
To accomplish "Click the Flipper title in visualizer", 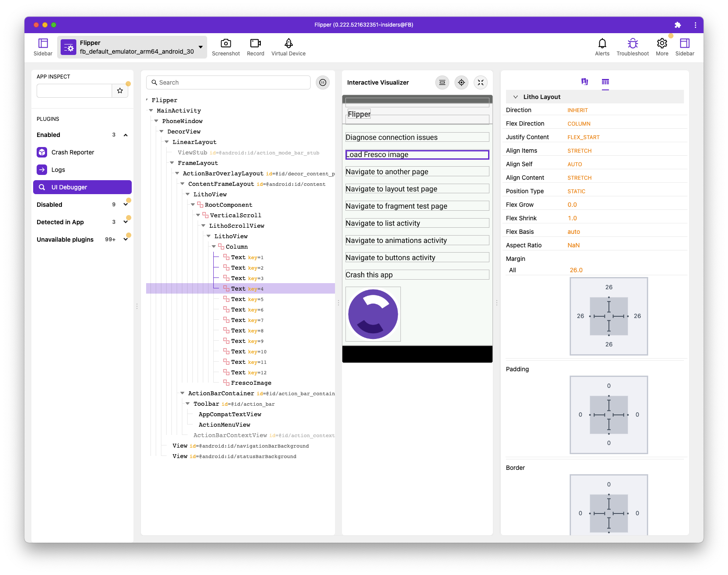I will click(x=359, y=114).
